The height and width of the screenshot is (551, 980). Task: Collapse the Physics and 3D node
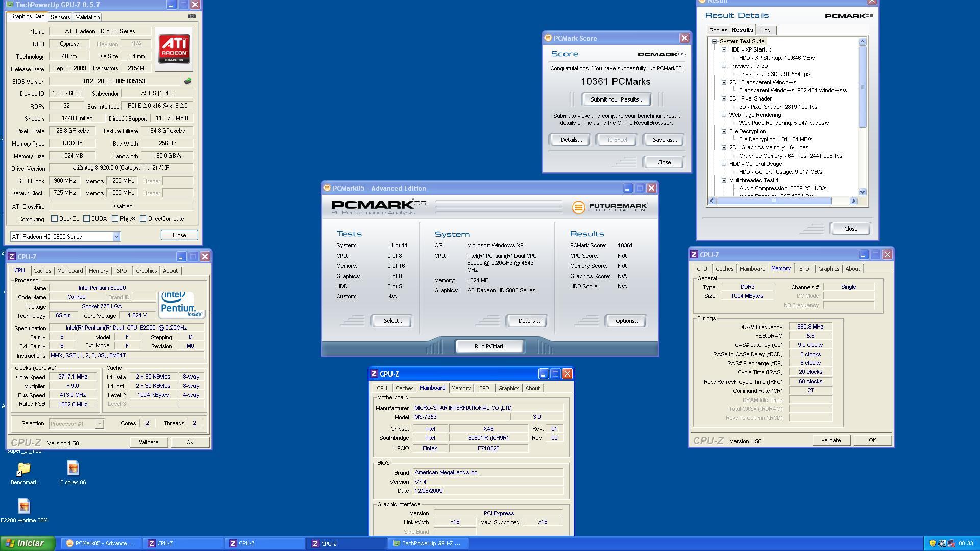(x=724, y=66)
